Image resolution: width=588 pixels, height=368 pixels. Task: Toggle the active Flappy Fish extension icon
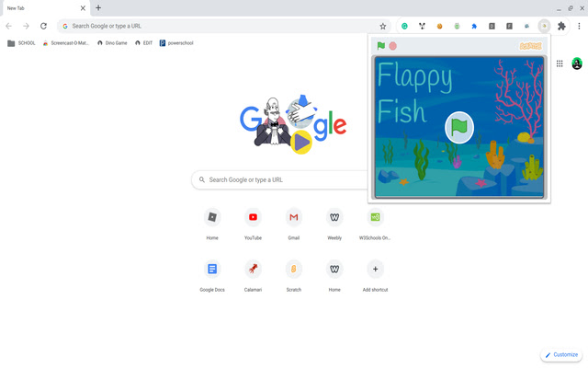[544, 27]
